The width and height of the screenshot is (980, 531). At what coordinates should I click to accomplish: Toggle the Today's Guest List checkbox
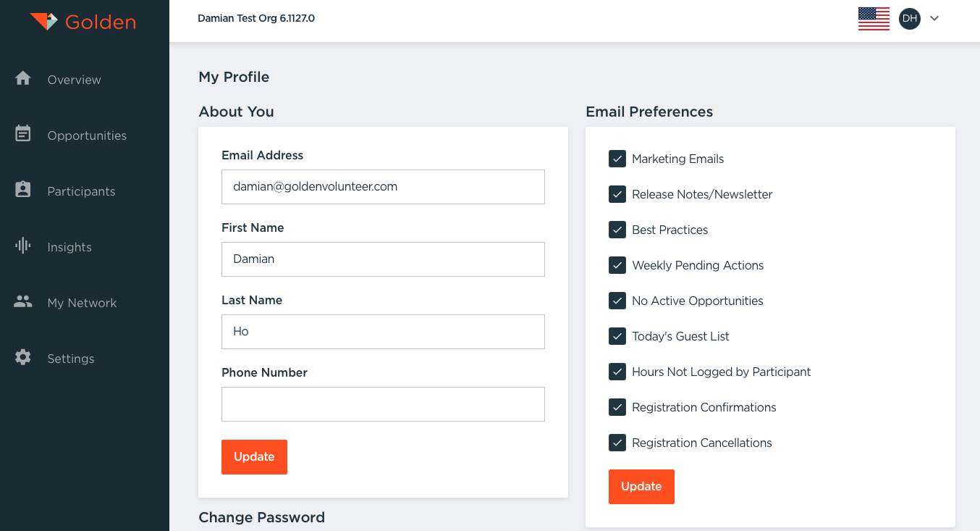point(617,336)
